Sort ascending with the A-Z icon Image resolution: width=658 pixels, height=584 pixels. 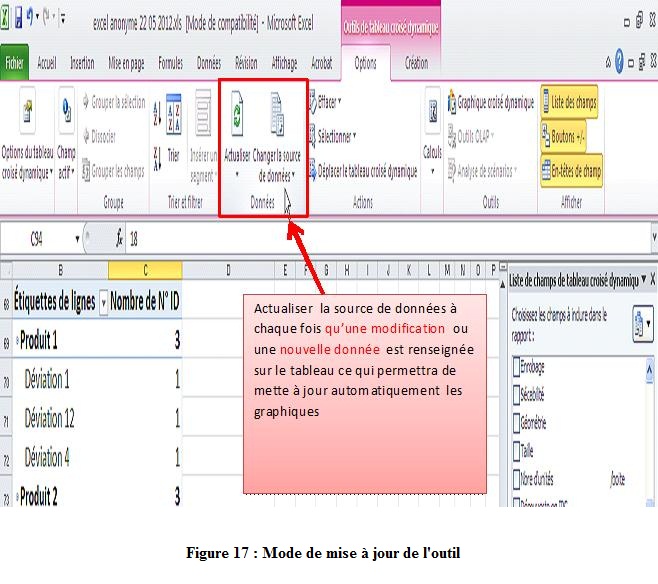pyautogui.click(x=157, y=113)
